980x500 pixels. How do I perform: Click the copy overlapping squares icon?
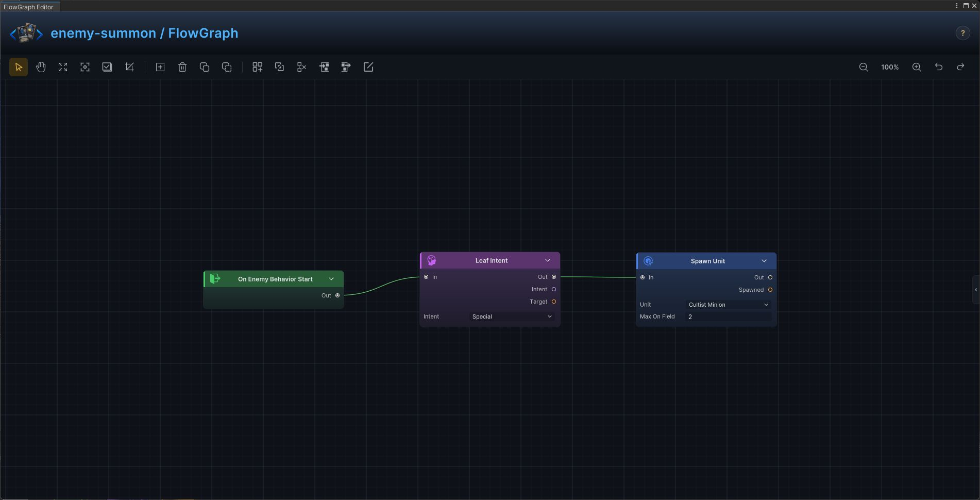point(205,67)
